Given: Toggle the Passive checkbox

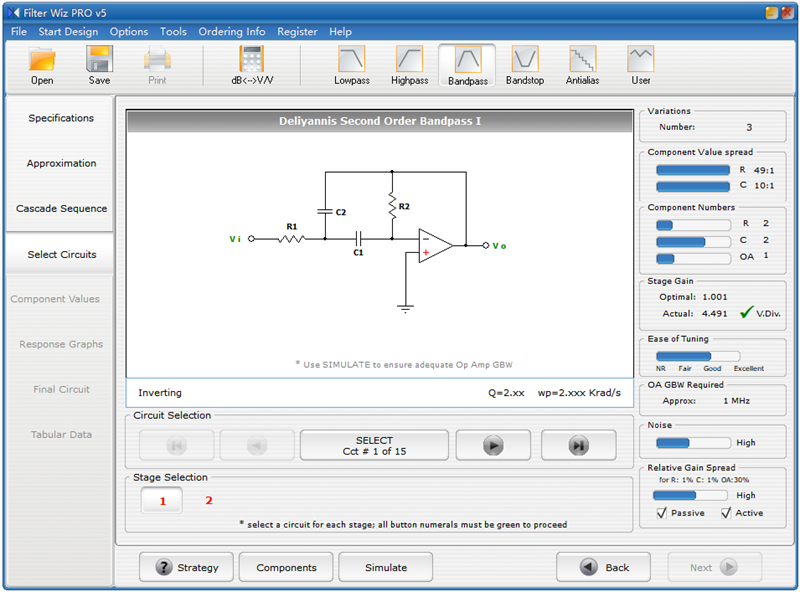Looking at the screenshot, I should [x=662, y=513].
